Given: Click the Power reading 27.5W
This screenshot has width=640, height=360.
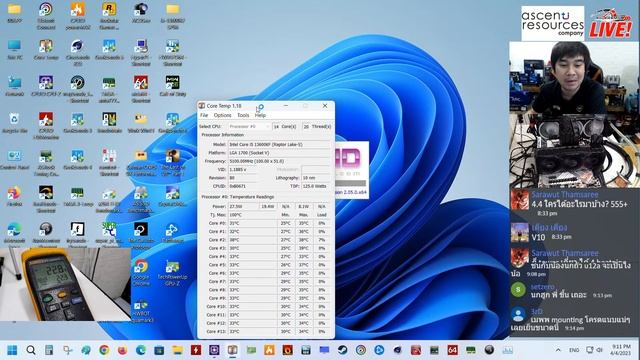Looking at the screenshot, I should click(243, 207).
